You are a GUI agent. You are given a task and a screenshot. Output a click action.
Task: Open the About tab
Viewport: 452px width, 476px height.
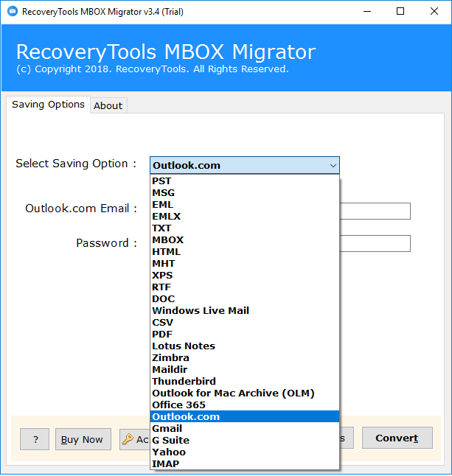tap(108, 105)
